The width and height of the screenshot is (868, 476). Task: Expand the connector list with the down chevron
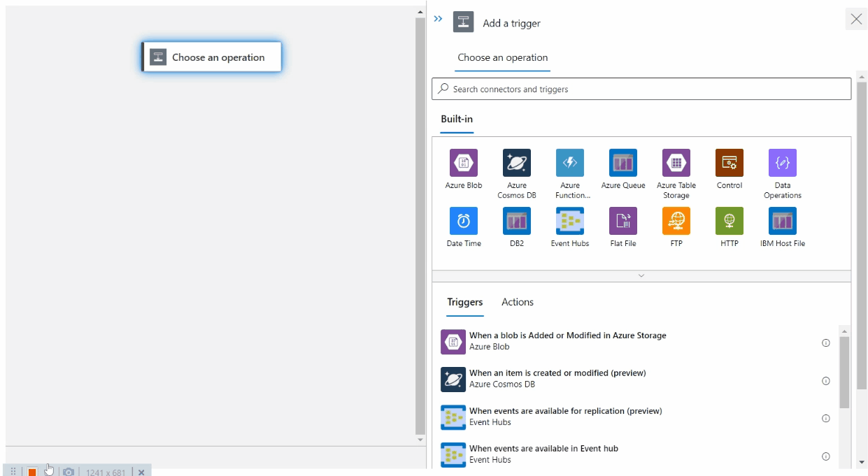tap(641, 275)
